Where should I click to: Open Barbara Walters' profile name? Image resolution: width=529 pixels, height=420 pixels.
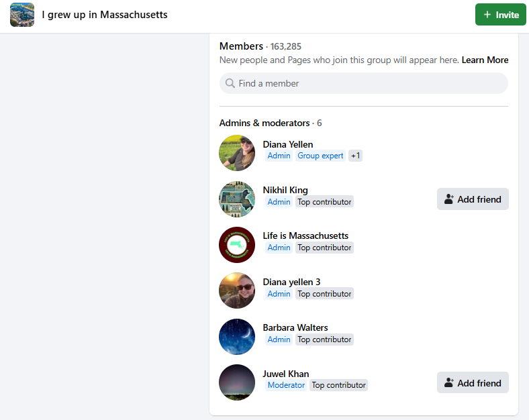[295, 327]
